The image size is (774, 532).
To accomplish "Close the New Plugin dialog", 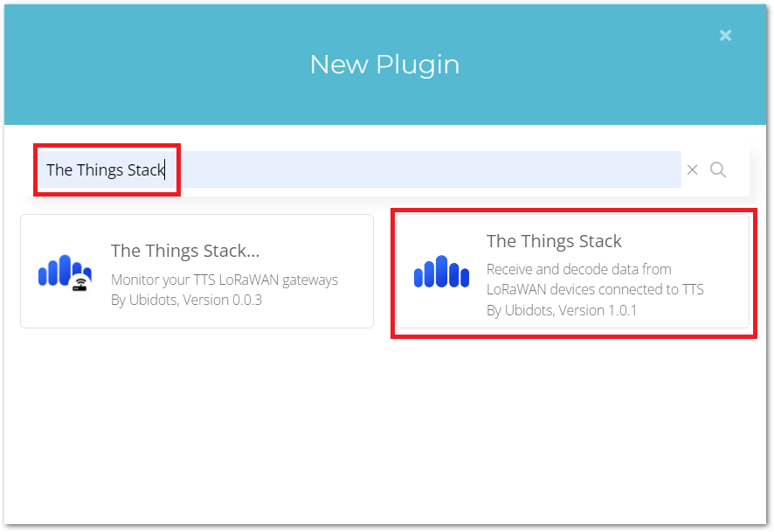I will click(725, 35).
